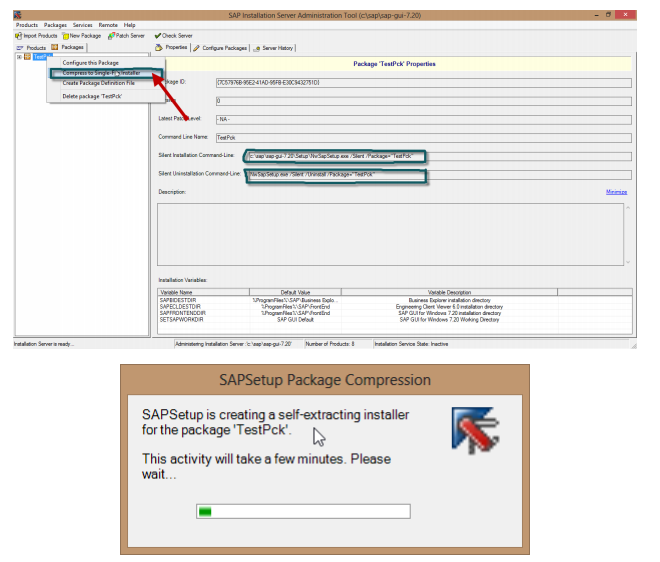Click the Products tab icon in left pane
This screenshot has height=562, width=660.
[x=20, y=48]
